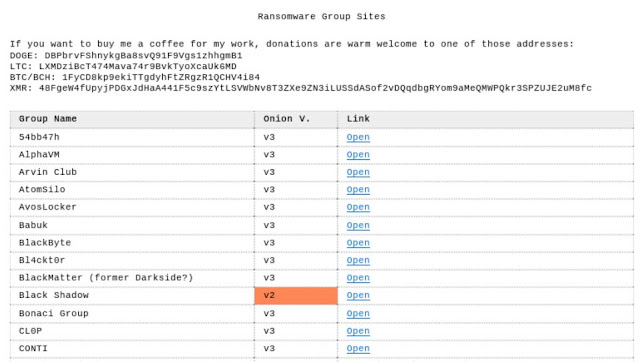Click the BTC/BCH donation address line
The width and height of the screenshot is (639, 362).
[x=135, y=77]
